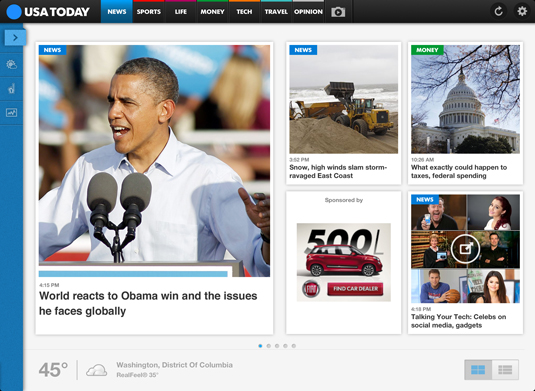
Task: Open the Capitol building photo
Action: [x=465, y=99]
